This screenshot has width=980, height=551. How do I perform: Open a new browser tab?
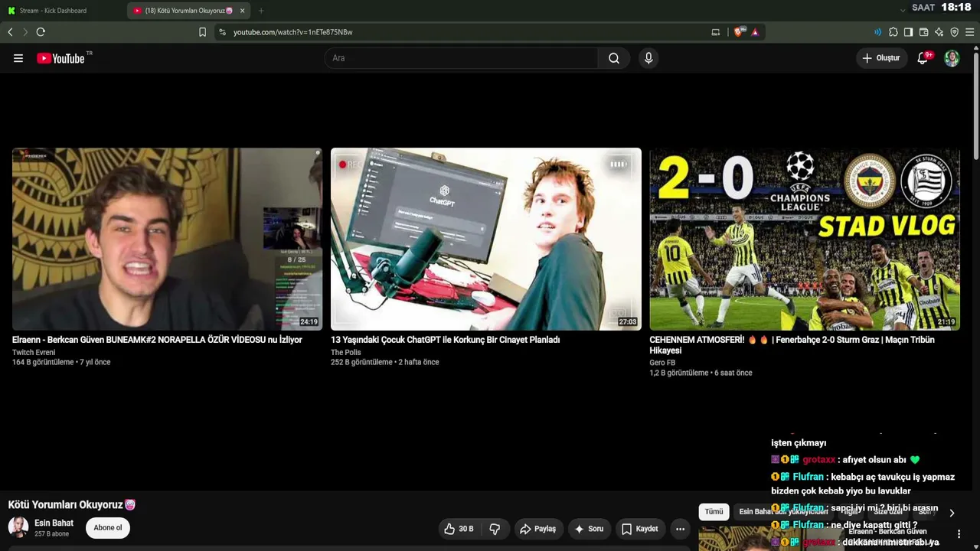click(x=261, y=11)
